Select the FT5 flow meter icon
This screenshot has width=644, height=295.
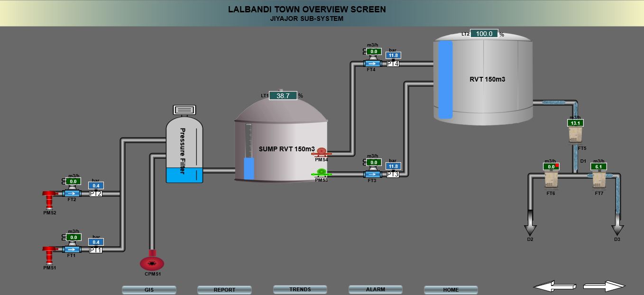point(575,135)
